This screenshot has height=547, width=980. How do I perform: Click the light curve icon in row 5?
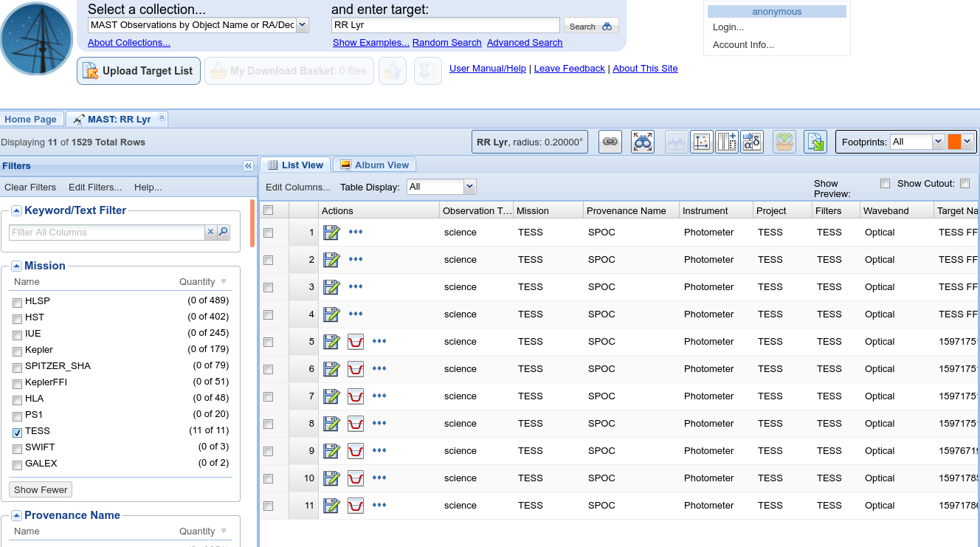[x=356, y=342]
